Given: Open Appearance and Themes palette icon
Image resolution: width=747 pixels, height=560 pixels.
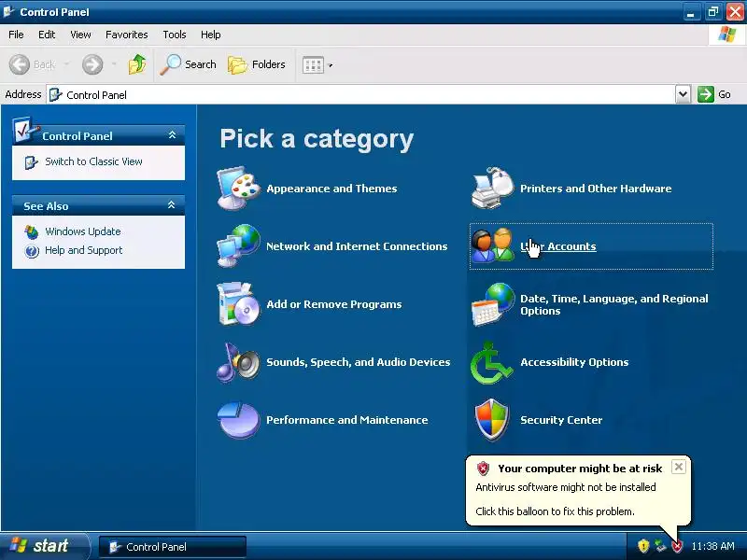Looking at the screenshot, I should (x=238, y=189).
